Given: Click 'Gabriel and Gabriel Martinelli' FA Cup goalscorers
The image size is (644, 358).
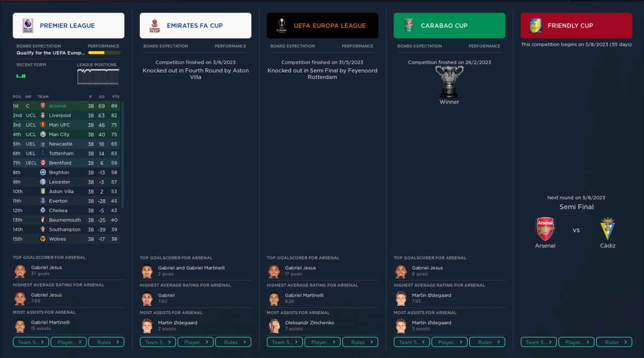Looking at the screenshot, I should tap(191, 268).
